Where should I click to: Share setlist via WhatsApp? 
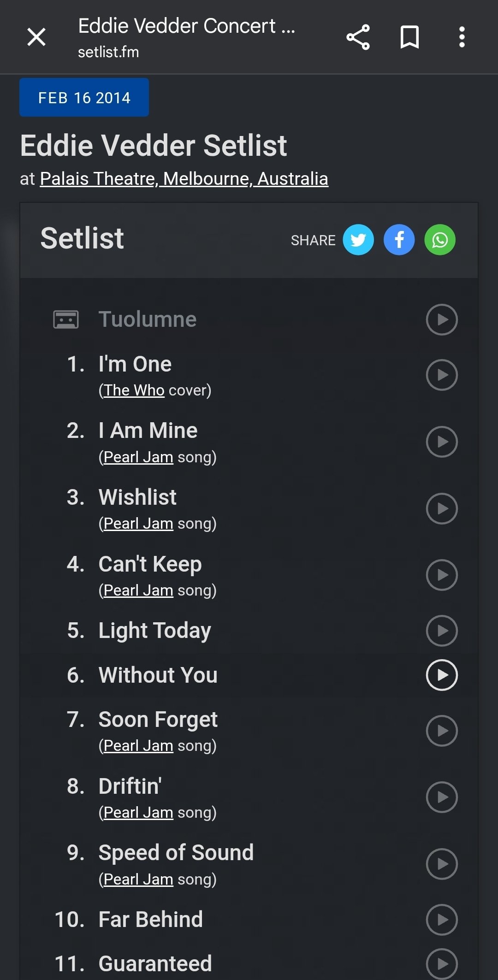point(440,240)
